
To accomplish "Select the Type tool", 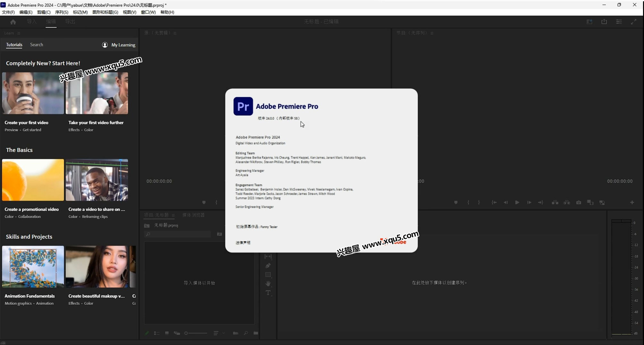I will (x=268, y=293).
